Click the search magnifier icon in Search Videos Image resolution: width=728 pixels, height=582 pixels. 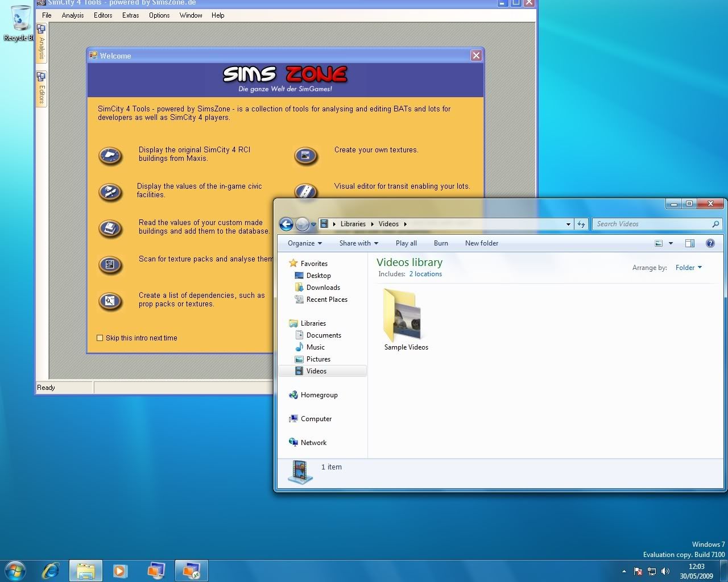715,224
